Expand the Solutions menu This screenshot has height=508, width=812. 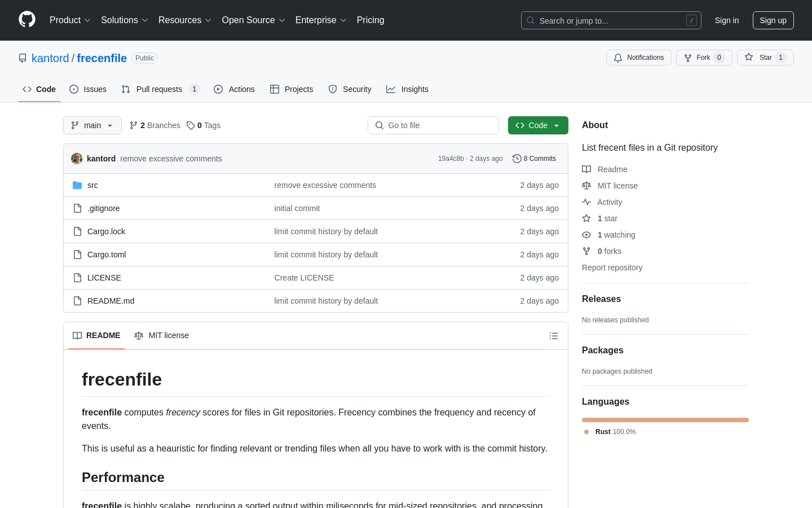(x=125, y=20)
